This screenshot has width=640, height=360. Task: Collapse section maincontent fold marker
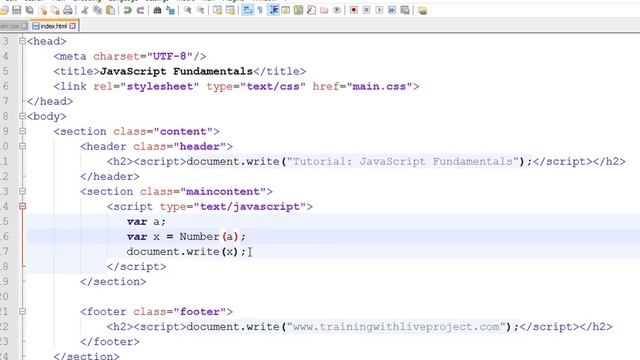pyautogui.click(x=22, y=191)
